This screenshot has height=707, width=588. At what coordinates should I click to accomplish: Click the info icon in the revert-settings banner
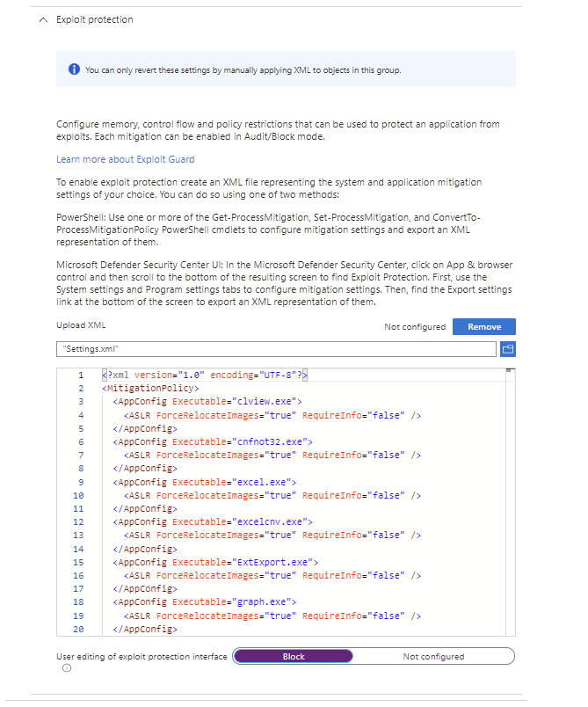[74, 69]
